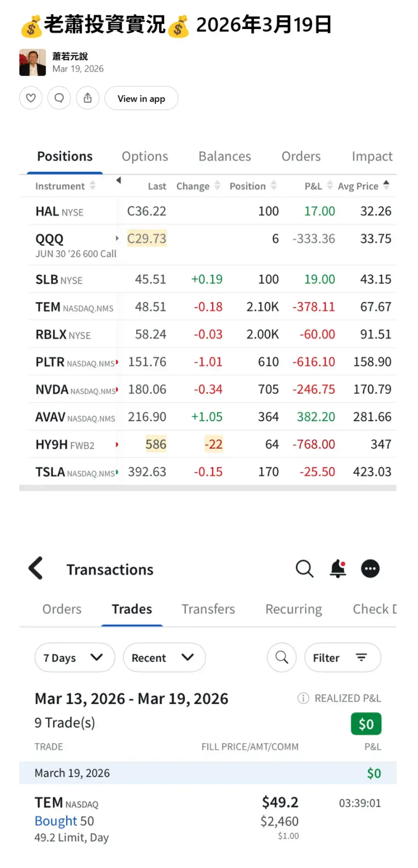Expand the QQQ option position row
Screen dimensions: 418x868
click(x=117, y=238)
